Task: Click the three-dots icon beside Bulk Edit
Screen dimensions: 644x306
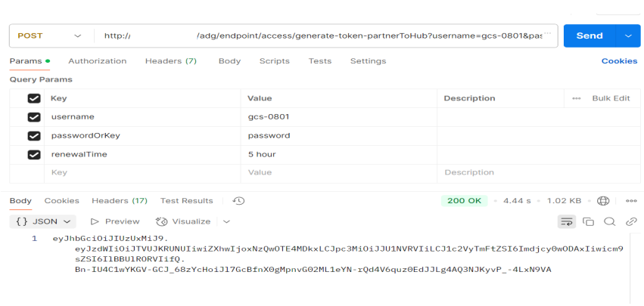Action: pos(577,98)
